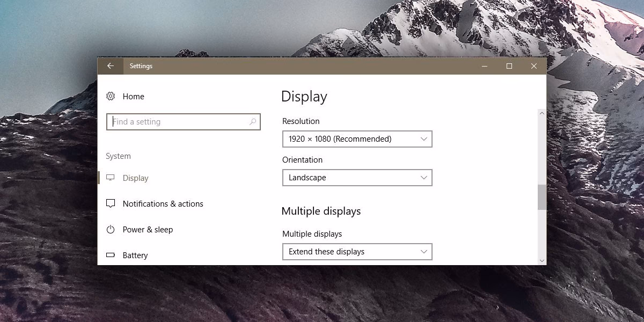This screenshot has width=644, height=322.
Task: Click the back arrow in title bar
Action: (111, 65)
